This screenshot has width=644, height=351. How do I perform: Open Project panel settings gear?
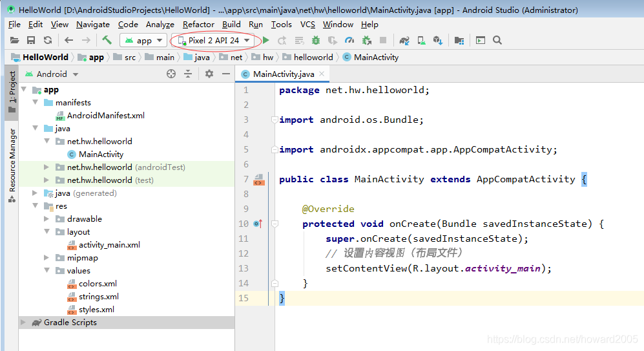click(x=209, y=74)
